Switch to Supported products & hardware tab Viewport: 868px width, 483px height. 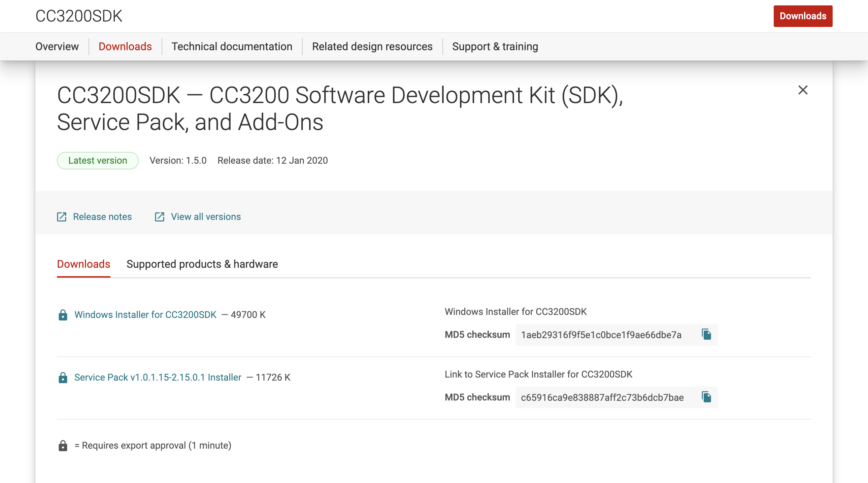coord(202,264)
